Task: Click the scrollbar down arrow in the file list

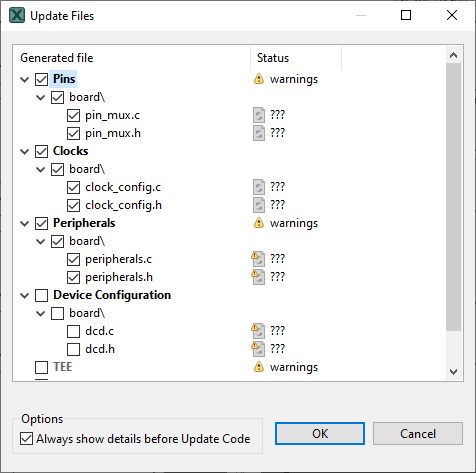Action: click(453, 371)
